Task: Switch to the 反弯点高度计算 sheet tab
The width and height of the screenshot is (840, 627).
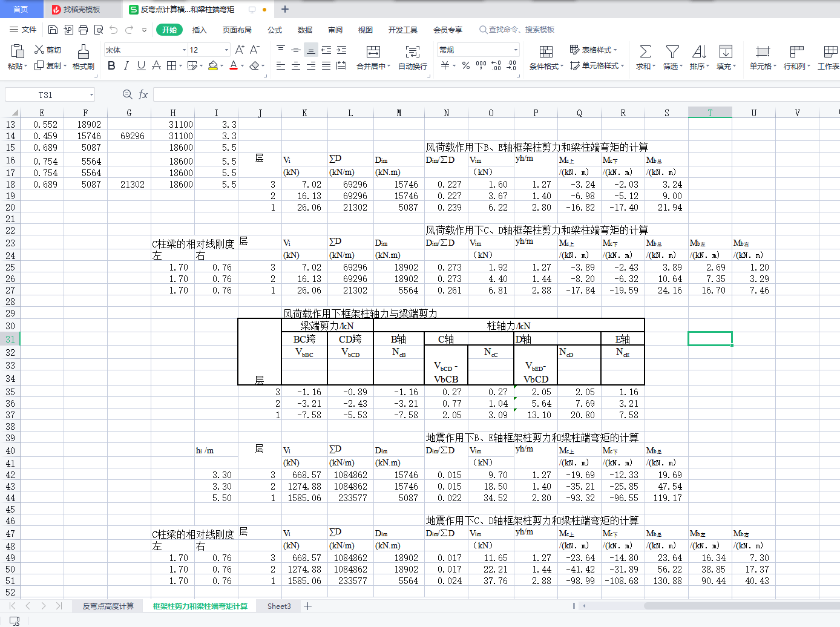Action: click(108, 606)
